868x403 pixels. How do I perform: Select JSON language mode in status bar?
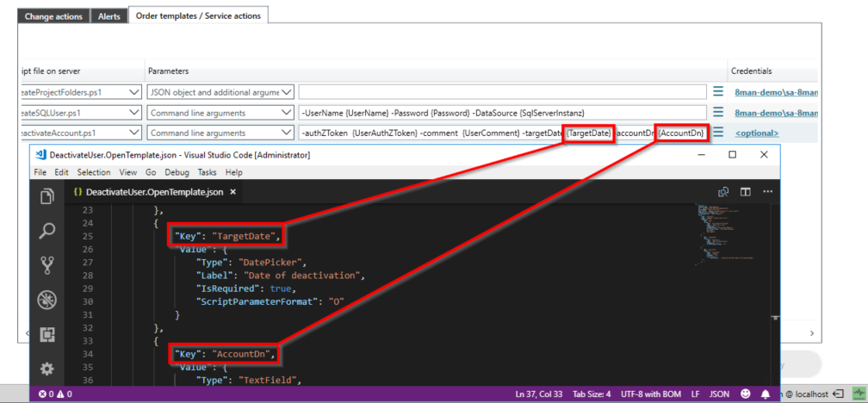pyautogui.click(x=718, y=394)
